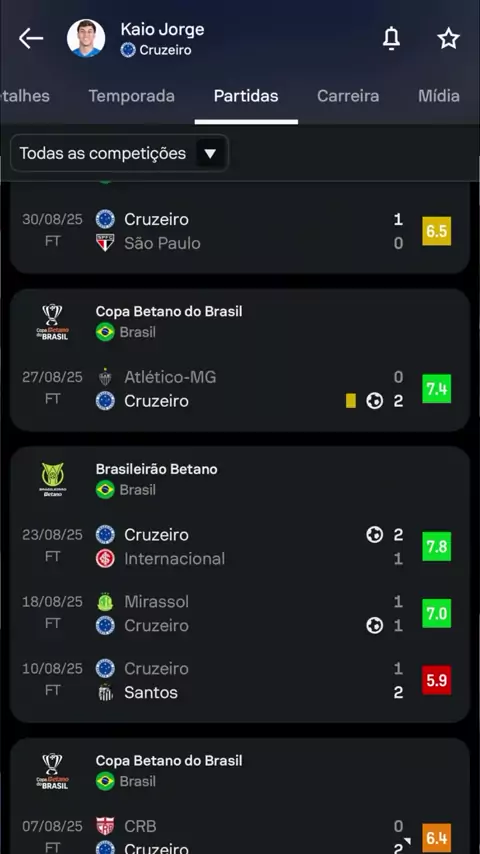This screenshot has width=480, height=854.
Task: Open the Brasileirão Betano league logo
Action: pos(52,479)
